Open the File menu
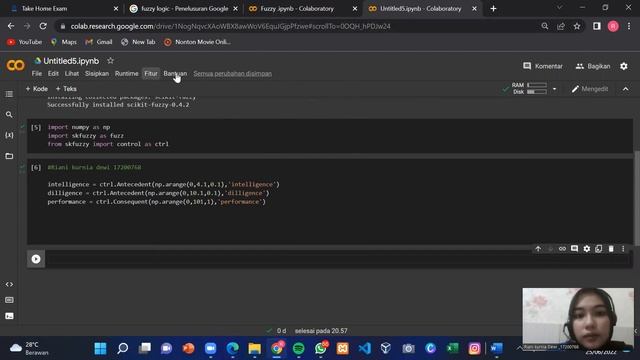The image size is (640, 360). [x=37, y=73]
